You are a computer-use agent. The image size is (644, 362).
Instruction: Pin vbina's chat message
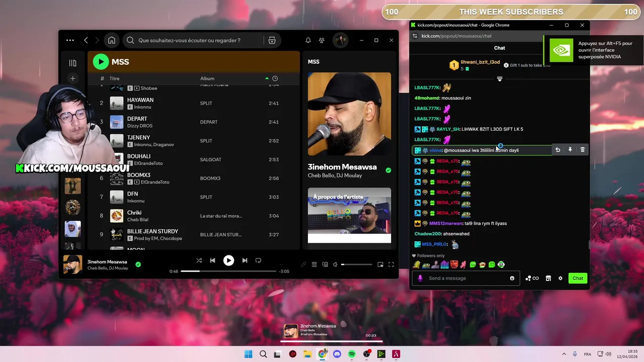click(x=570, y=150)
